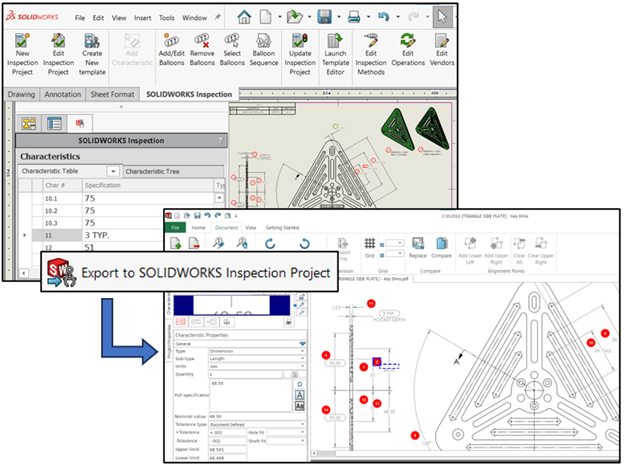The width and height of the screenshot is (624, 466).
Task: Choose the Select Balloons tool
Action: pos(232,50)
